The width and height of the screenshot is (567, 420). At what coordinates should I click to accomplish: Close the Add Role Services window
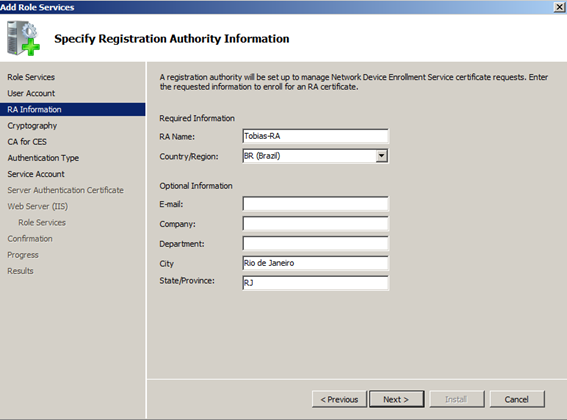(559, 7)
